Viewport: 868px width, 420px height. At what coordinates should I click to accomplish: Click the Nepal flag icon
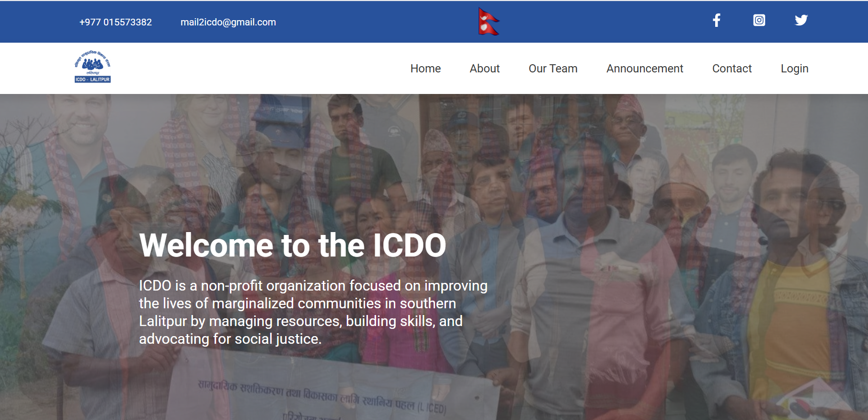(x=488, y=22)
